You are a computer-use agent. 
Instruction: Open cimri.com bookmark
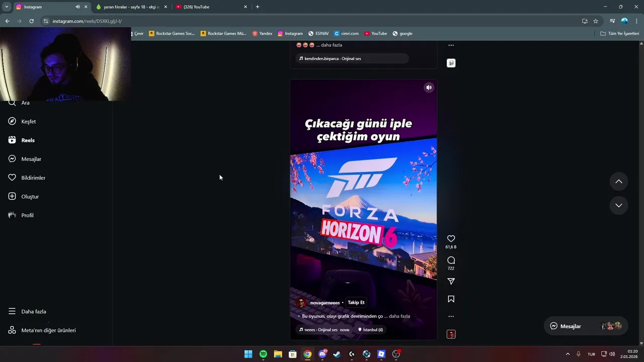346,34
